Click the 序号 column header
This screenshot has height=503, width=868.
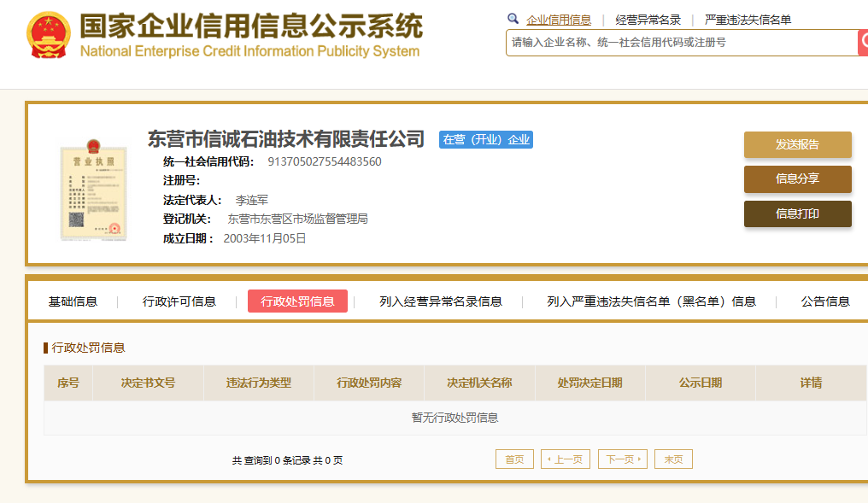[68, 383]
